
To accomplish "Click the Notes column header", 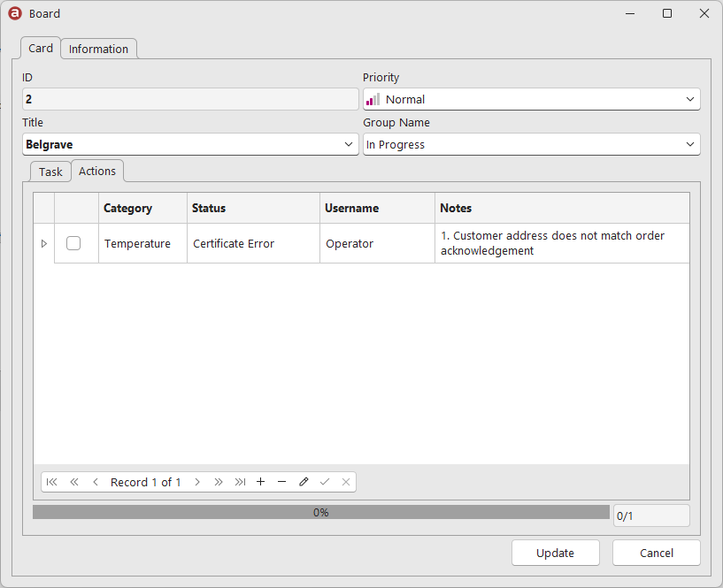I will (x=562, y=208).
